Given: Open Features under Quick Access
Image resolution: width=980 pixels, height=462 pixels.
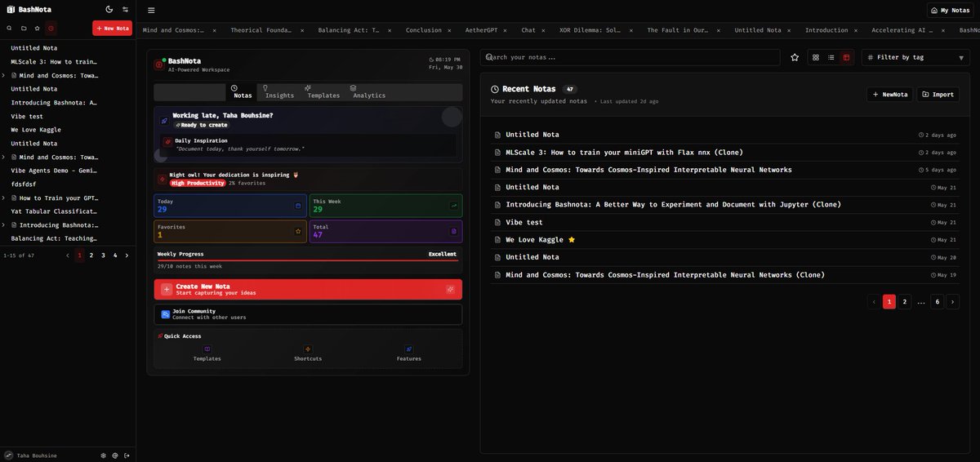Looking at the screenshot, I should point(409,353).
